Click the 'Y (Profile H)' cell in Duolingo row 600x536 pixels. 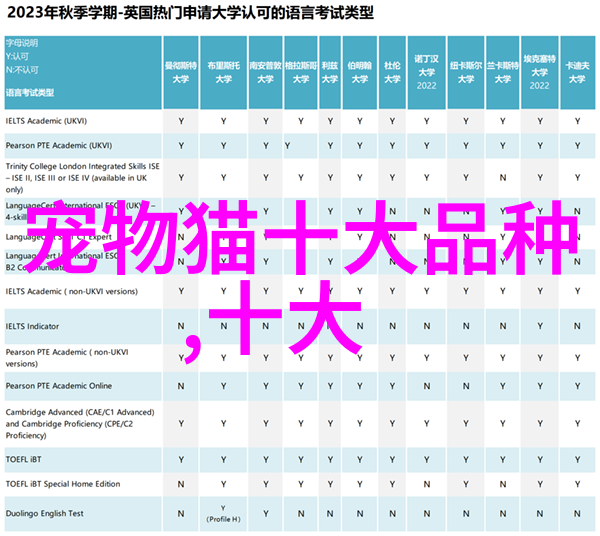(x=223, y=513)
